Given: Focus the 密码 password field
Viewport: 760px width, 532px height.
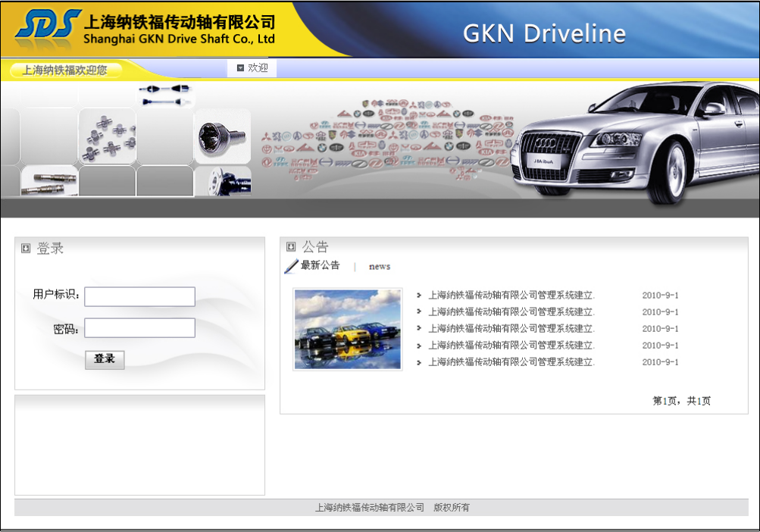Looking at the screenshot, I should tap(139, 328).
